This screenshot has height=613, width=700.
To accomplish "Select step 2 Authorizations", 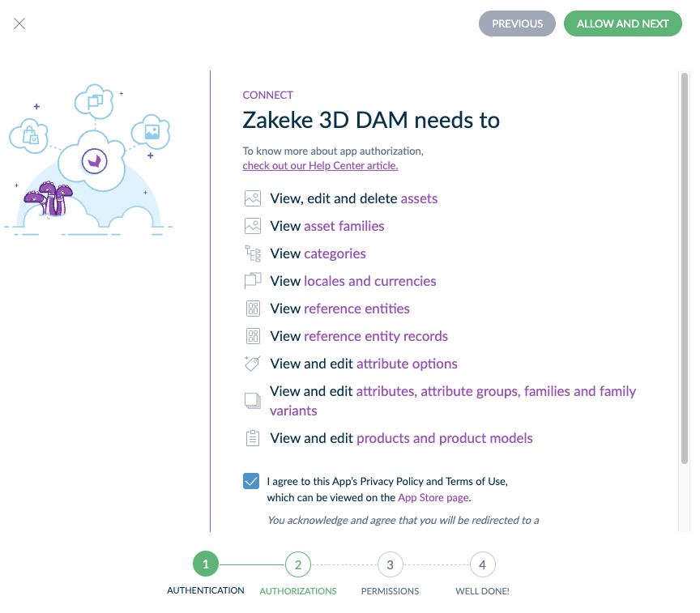I will 298,564.
